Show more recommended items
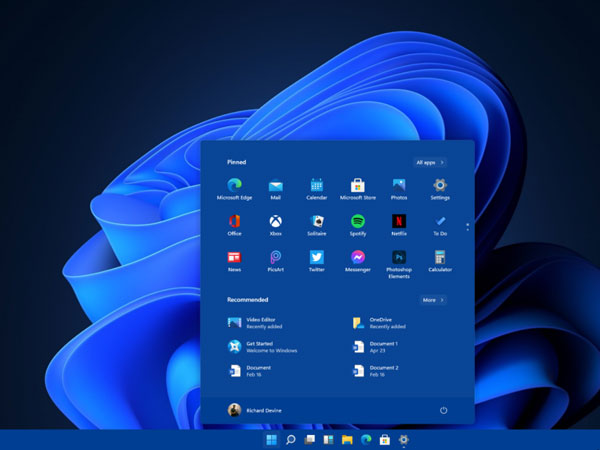Viewport: 600px width, 450px height. tap(433, 300)
